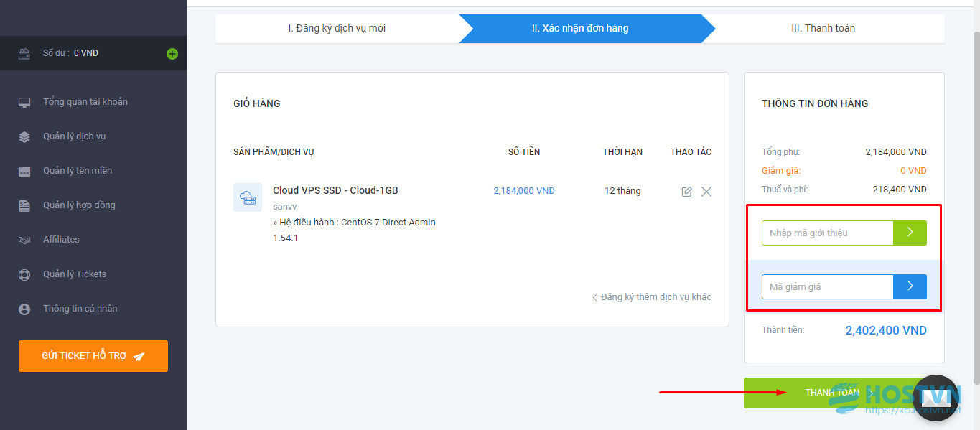Select step III. Thanh toán
The image size is (980, 430).
823,29
